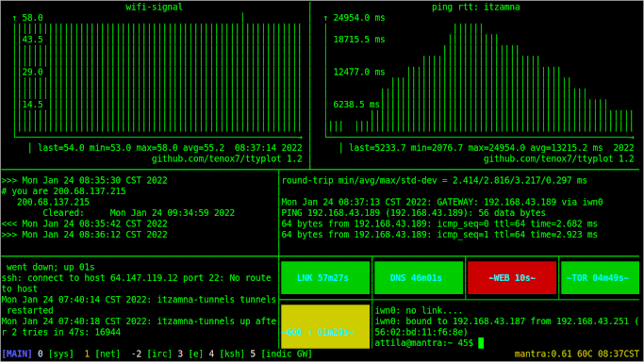This screenshot has width=644, height=362.
Task: Click the 6238.5 ms axis label
Action: (356, 105)
